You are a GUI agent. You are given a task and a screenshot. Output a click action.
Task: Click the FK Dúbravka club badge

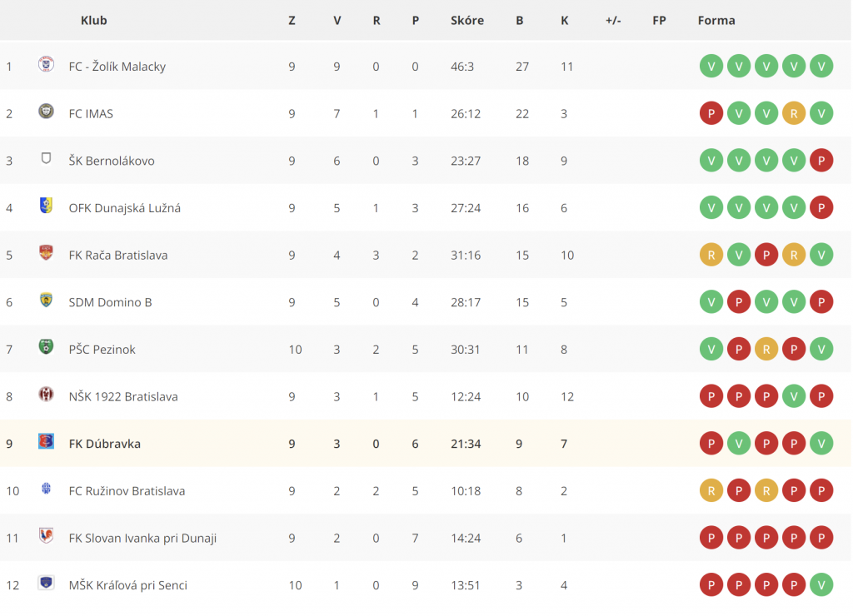47,441
